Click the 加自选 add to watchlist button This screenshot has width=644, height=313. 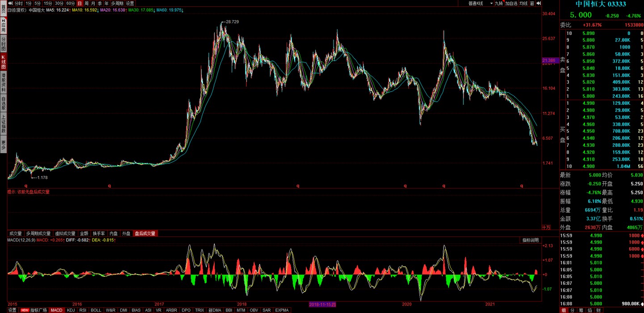tap(511, 3)
